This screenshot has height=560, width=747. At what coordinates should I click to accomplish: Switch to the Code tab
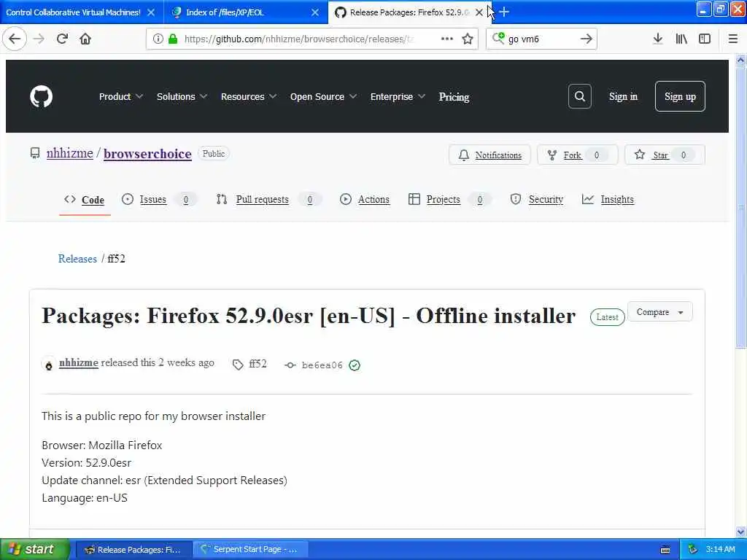point(85,200)
